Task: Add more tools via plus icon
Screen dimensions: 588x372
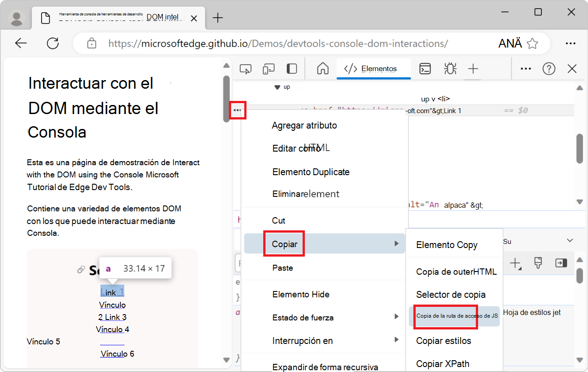Action: 473,68
